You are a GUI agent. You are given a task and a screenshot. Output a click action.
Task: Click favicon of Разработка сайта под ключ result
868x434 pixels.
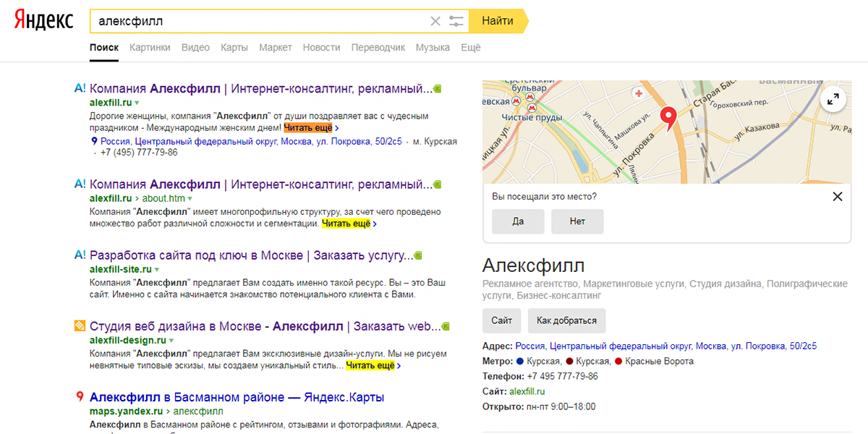pyautogui.click(x=80, y=255)
